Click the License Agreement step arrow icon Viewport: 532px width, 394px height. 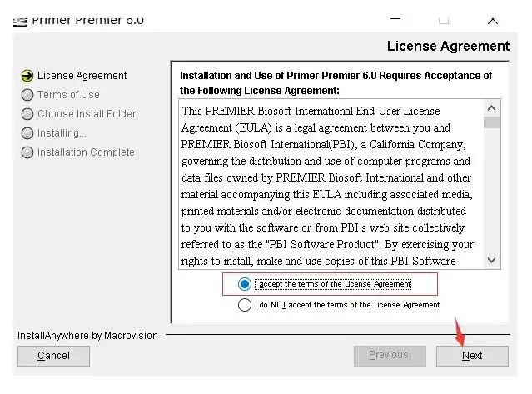[x=27, y=76]
